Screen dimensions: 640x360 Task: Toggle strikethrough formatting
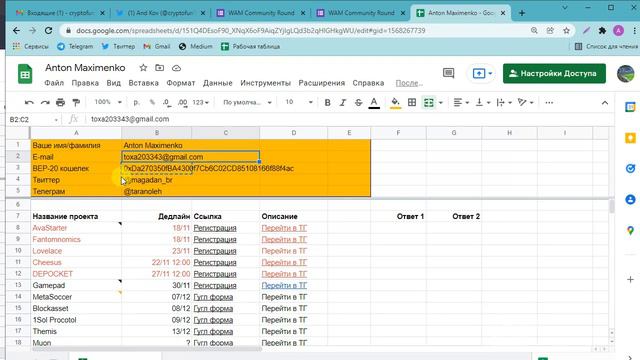(x=358, y=102)
